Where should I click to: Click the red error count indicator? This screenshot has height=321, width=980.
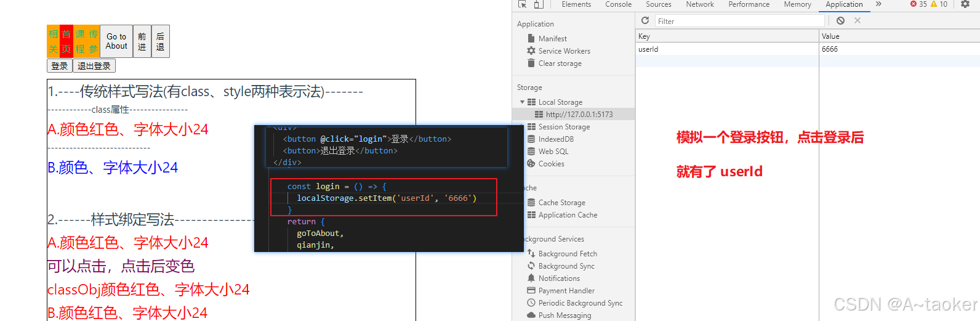918,4
